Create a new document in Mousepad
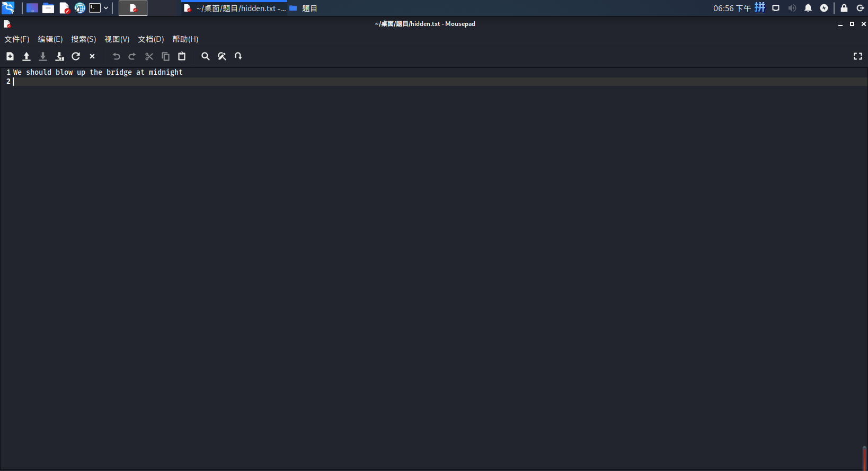Image resolution: width=868 pixels, height=471 pixels. tap(10, 56)
